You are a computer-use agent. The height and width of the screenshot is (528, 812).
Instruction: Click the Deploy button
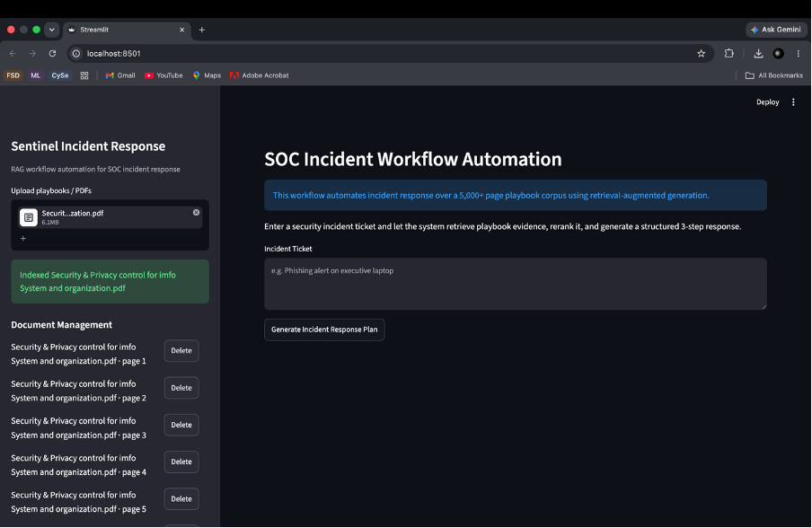(767, 102)
